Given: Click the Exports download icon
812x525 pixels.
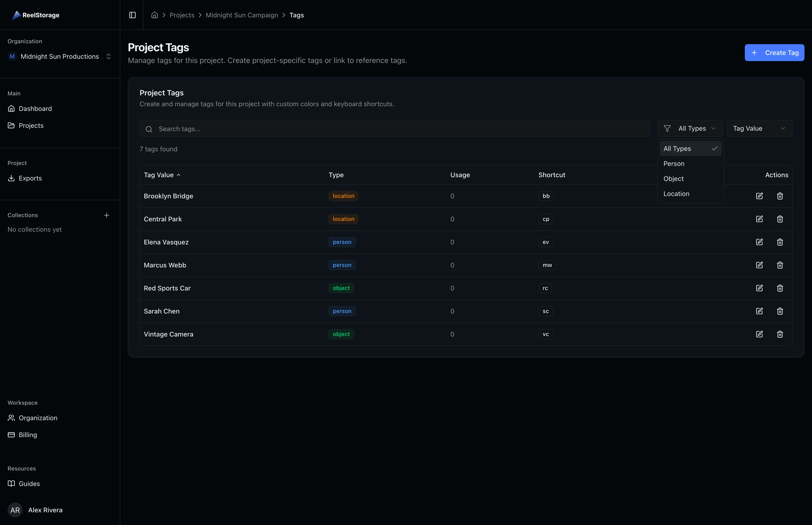Looking at the screenshot, I should [x=12, y=178].
